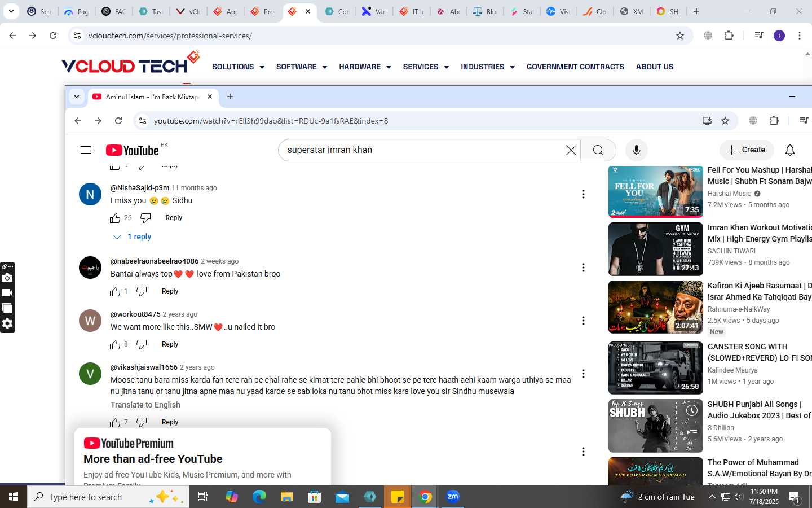The image size is (812, 508).
Task: Clear the YouTube search box text
Action: tap(571, 150)
